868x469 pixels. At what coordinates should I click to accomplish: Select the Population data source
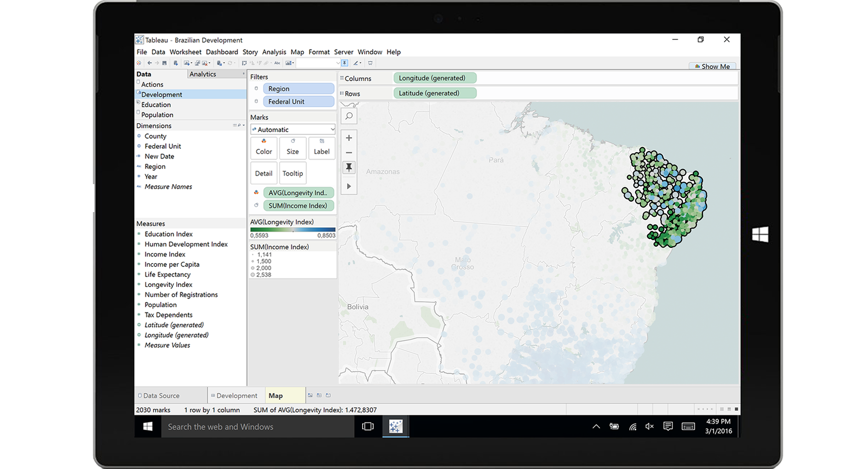coord(157,115)
